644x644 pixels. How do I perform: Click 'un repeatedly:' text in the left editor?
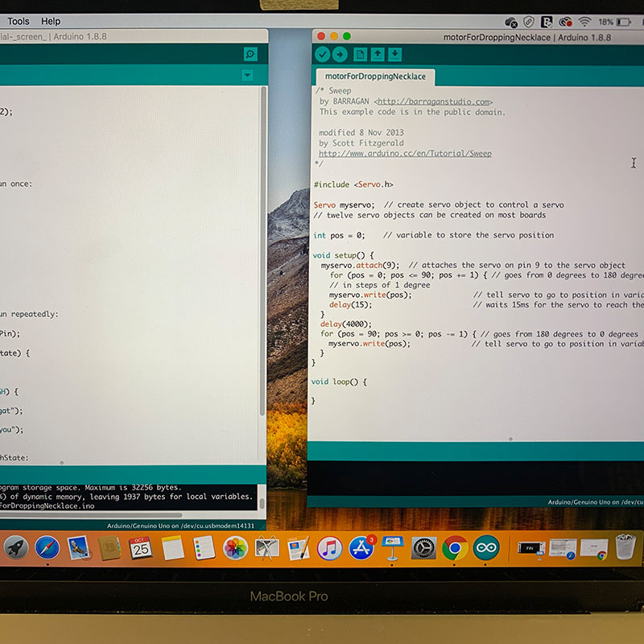coord(29,314)
